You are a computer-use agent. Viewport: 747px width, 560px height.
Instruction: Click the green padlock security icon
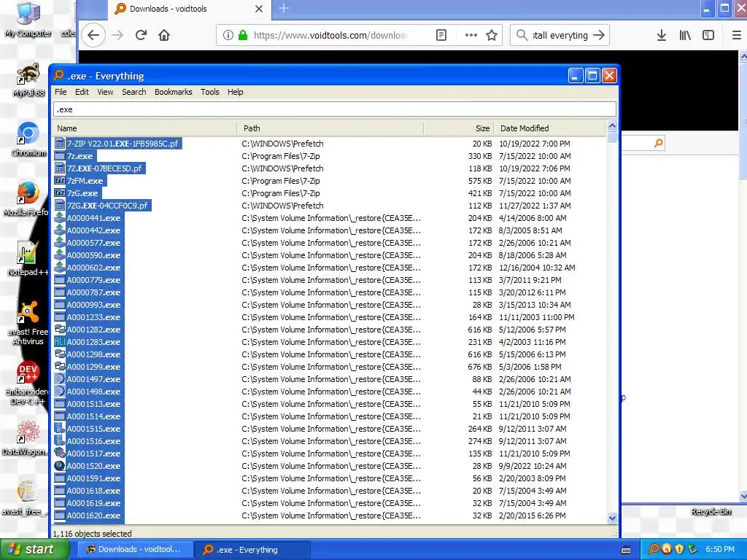click(x=243, y=35)
